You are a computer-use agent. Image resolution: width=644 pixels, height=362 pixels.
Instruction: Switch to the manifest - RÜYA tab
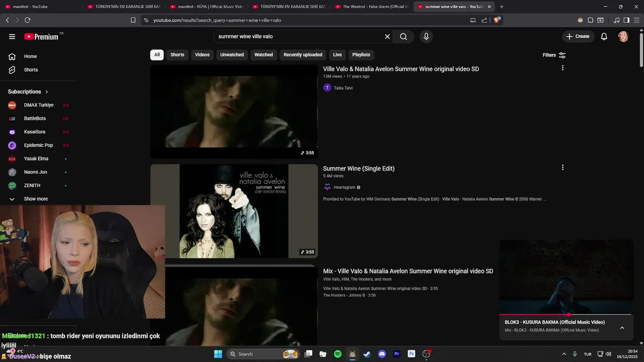[x=206, y=7]
